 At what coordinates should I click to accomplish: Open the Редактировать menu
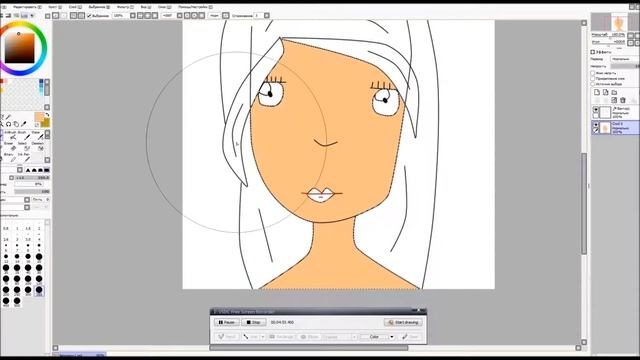point(27,7)
